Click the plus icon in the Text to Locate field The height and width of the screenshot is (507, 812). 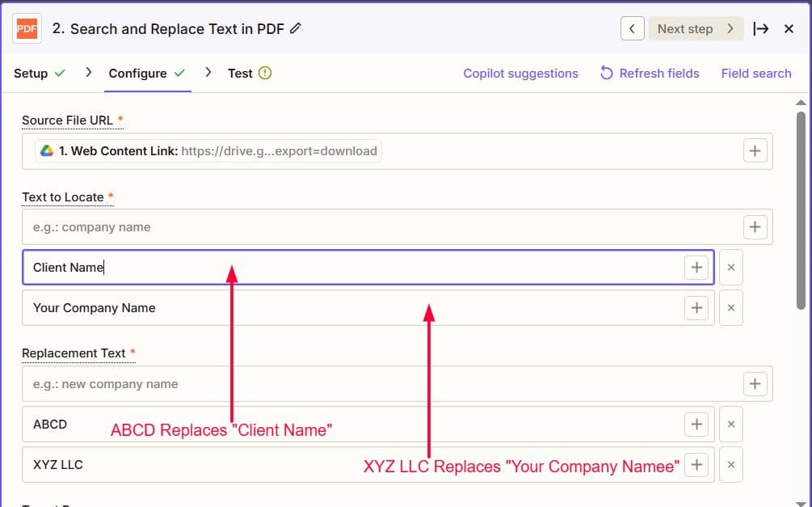755,227
